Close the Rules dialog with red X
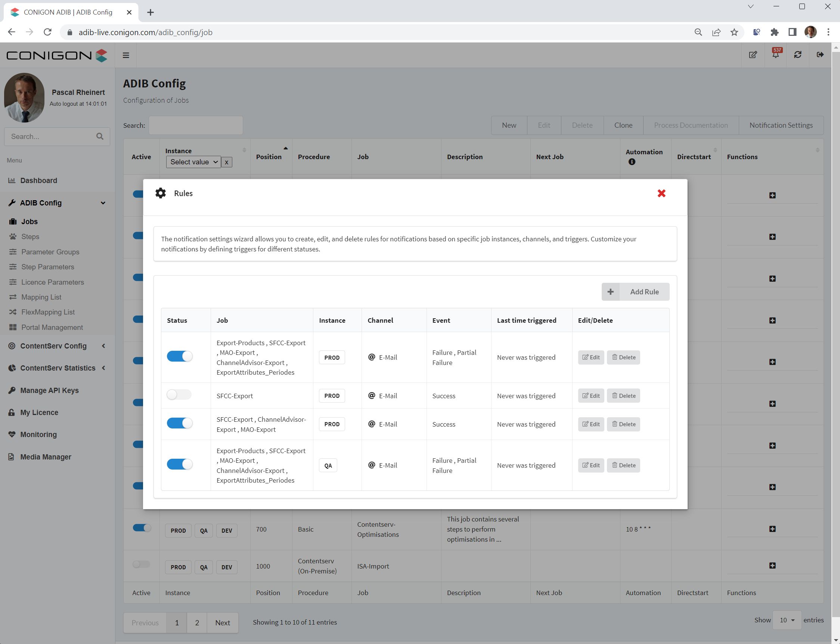This screenshot has width=840, height=644. 661,193
